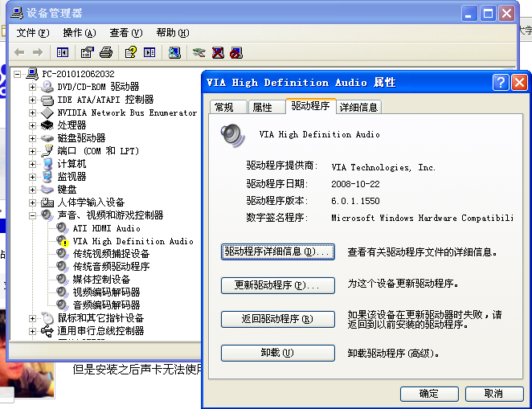The image size is (532, 409).
Task: Click the 返回驱动程序(R) button
Action: pos(278,319)
